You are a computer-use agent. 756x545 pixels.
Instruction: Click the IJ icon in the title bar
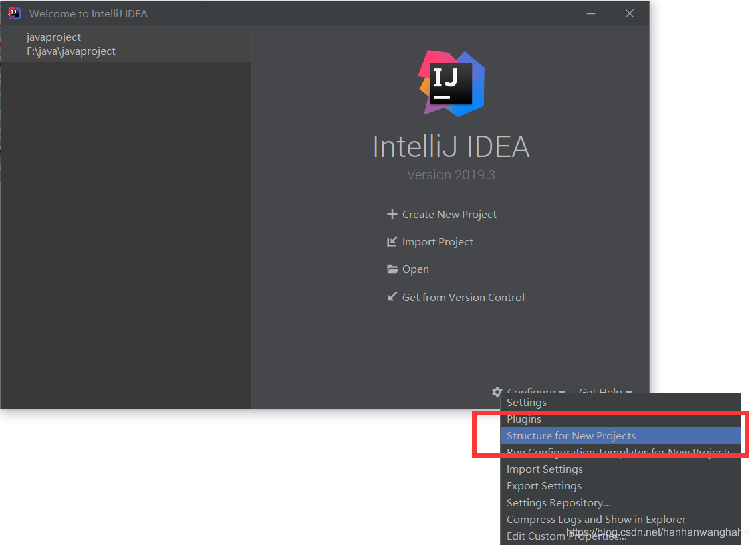tap(13, 13)
